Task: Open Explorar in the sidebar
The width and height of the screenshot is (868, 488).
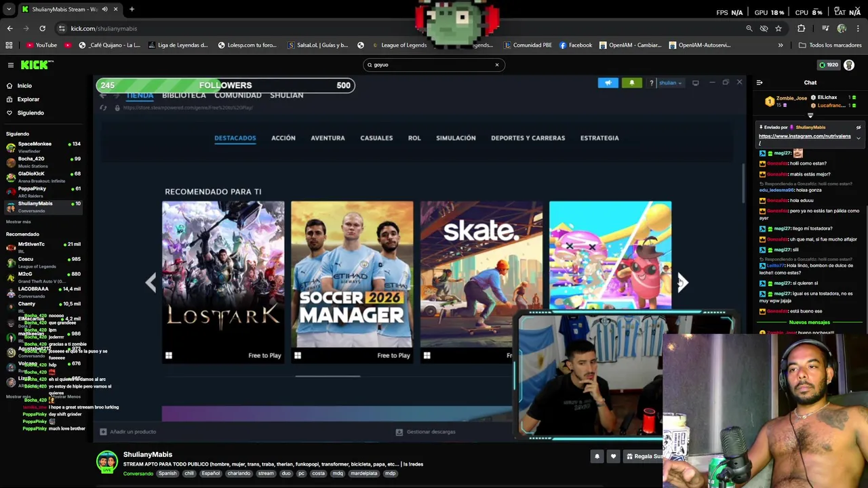Action: tap(28, 100)
